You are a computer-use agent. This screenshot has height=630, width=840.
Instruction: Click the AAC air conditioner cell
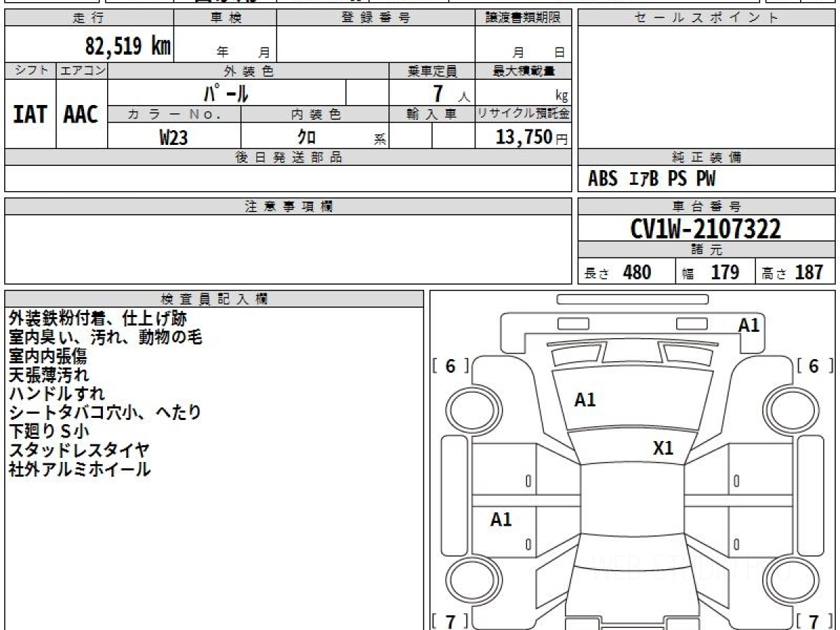click(x=81, y=114)
